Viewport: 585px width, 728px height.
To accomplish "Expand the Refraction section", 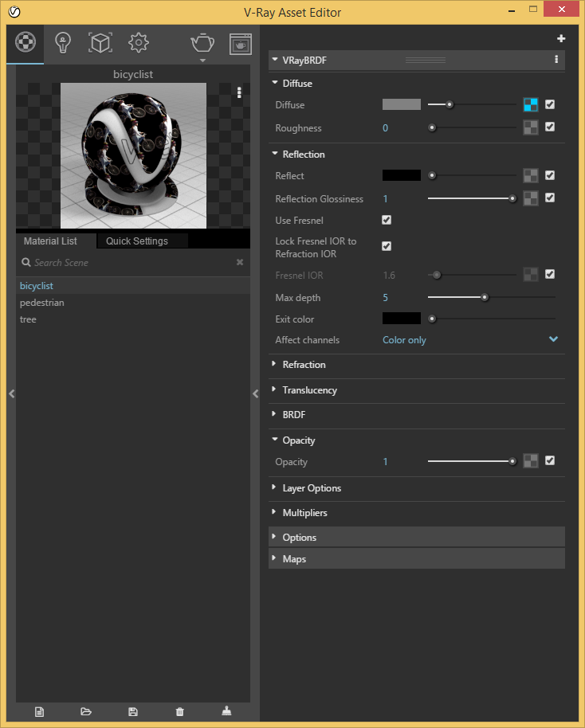I will [274, 363].
